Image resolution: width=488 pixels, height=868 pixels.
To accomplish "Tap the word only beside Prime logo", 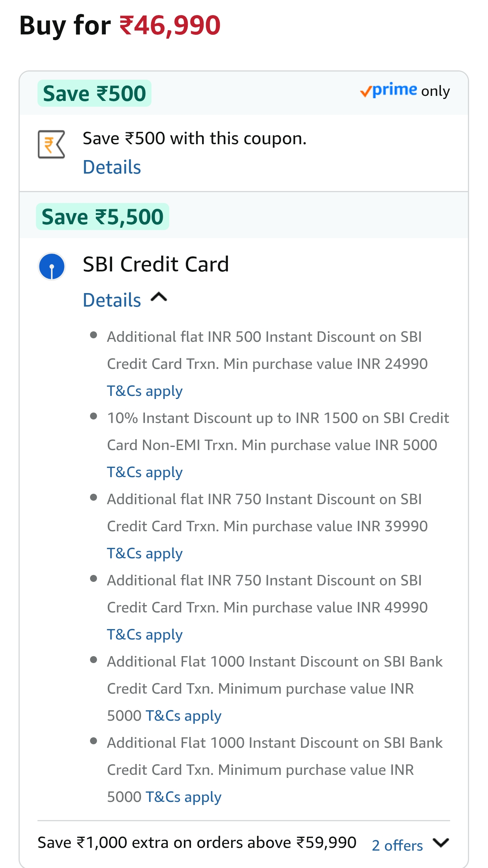I will pos(435,91).
